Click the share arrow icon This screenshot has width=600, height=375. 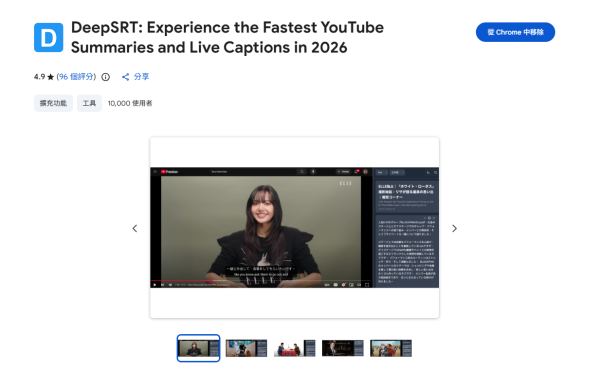point(126,77)
